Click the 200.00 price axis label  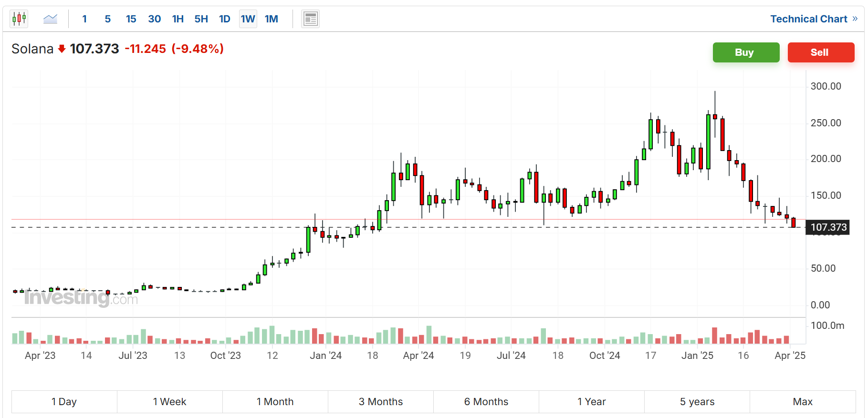coord(826,159)
